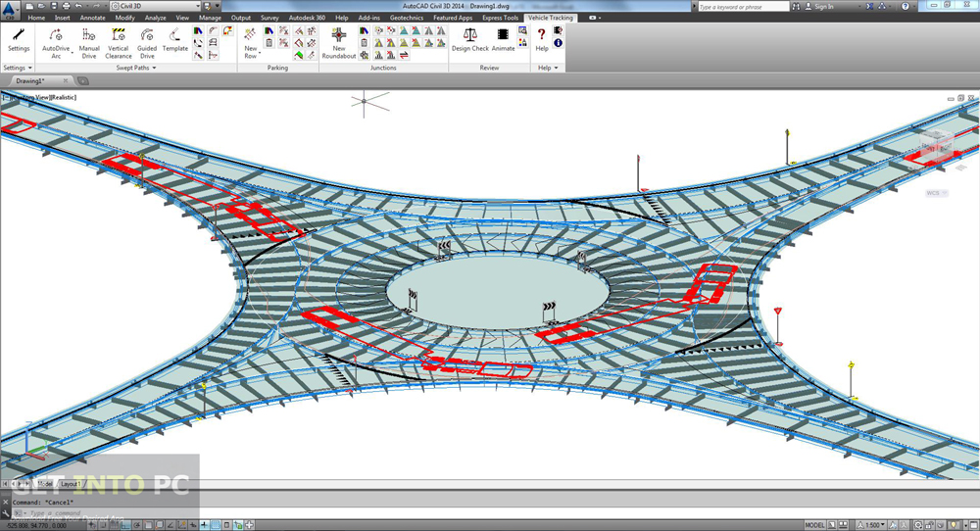Open the Home ribbon tab
This screenshot has height=531, width=980.
(36, 18)
